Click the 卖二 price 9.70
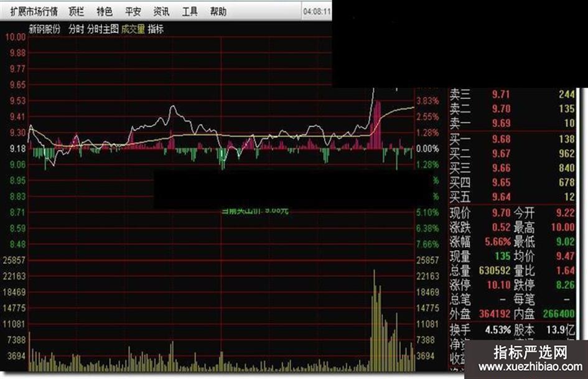 (x=501, y=109)
